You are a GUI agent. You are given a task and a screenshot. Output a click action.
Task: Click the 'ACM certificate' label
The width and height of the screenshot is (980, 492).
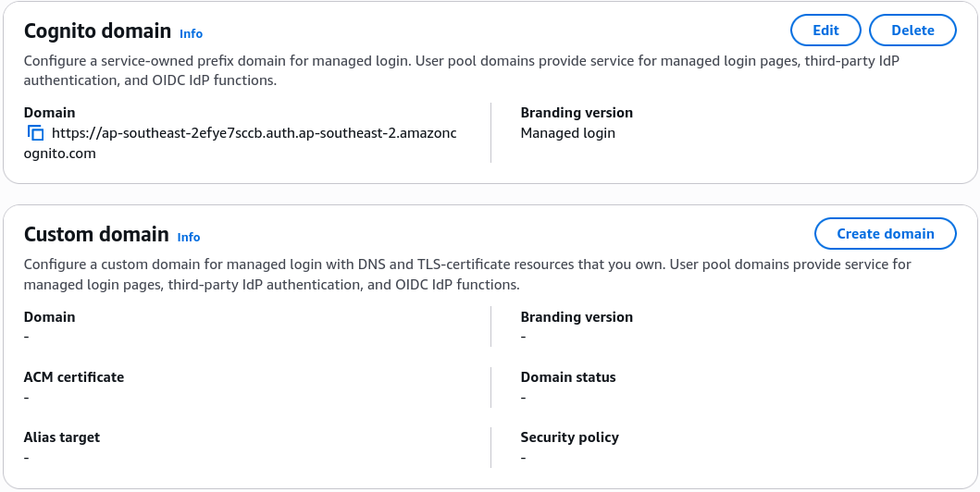coord(74,377)
